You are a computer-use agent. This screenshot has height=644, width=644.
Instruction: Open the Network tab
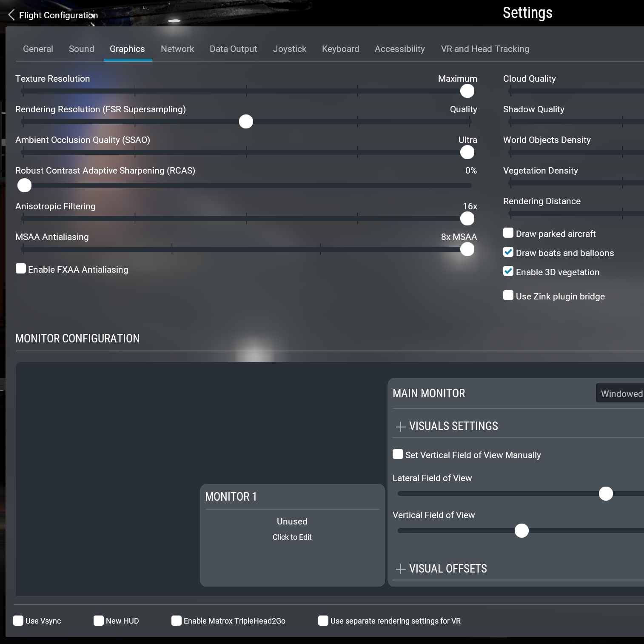(x=177, y=49)
